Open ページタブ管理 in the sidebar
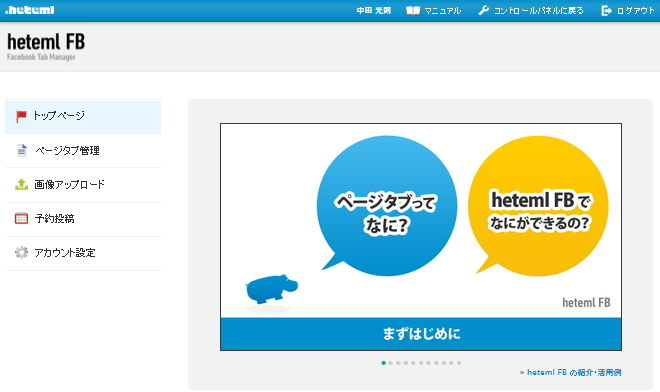Screen dimensions: 660x392 (83, 150)
